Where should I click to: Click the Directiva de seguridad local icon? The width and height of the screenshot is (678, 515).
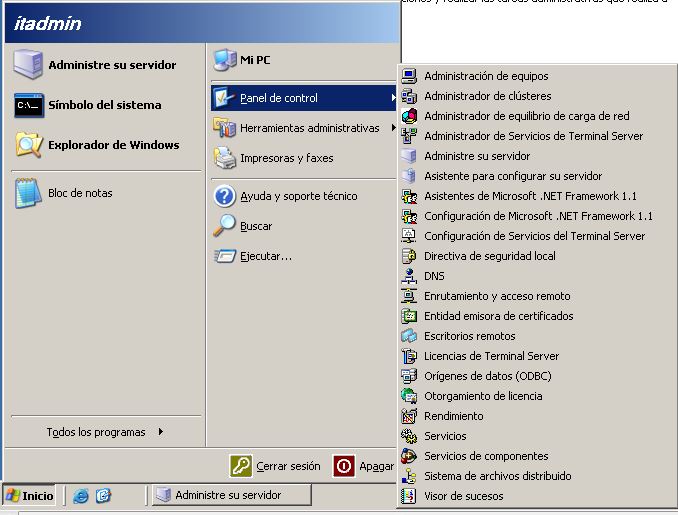coord(409,256)
